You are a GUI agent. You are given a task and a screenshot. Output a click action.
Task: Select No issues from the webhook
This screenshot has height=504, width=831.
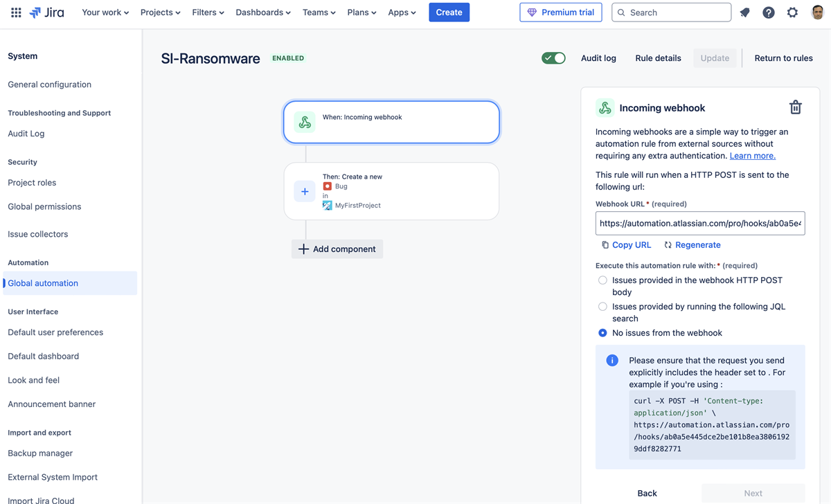coord(602,333)
